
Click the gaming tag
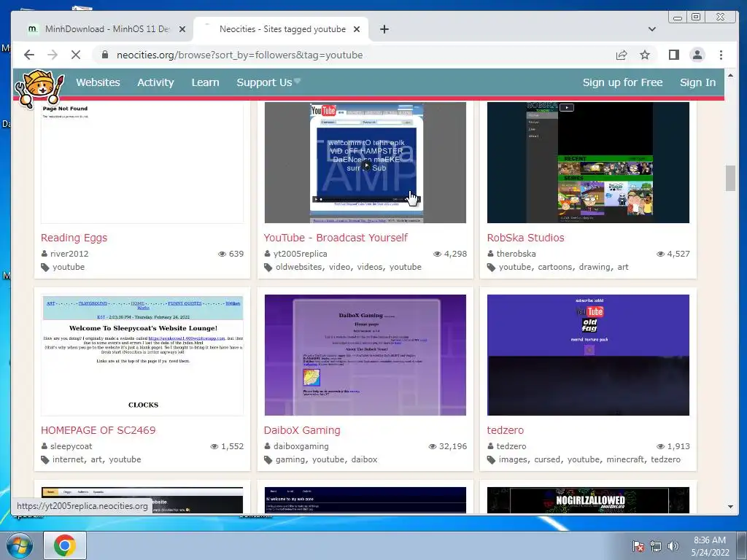(x=290, y=459)
